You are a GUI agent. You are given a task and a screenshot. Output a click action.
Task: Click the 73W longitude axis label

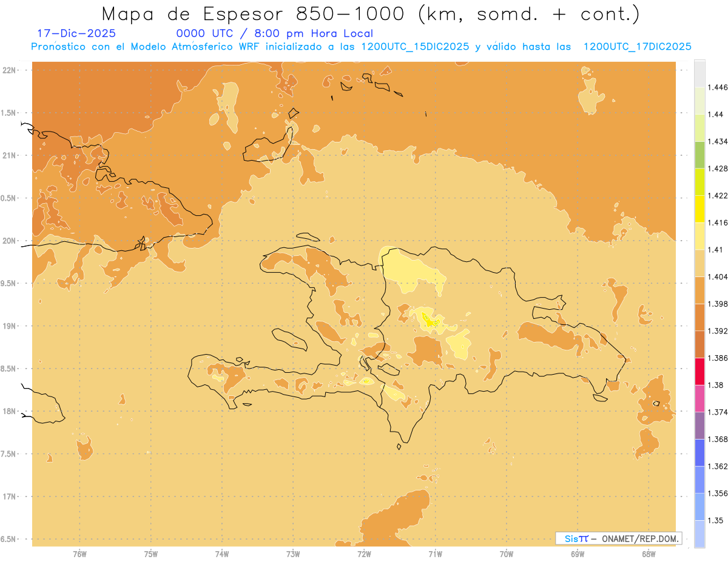tap(293, 554)
